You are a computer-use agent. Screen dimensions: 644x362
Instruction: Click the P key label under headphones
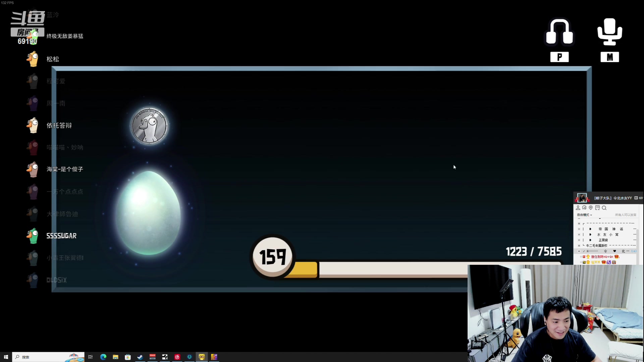click(559, 57)
